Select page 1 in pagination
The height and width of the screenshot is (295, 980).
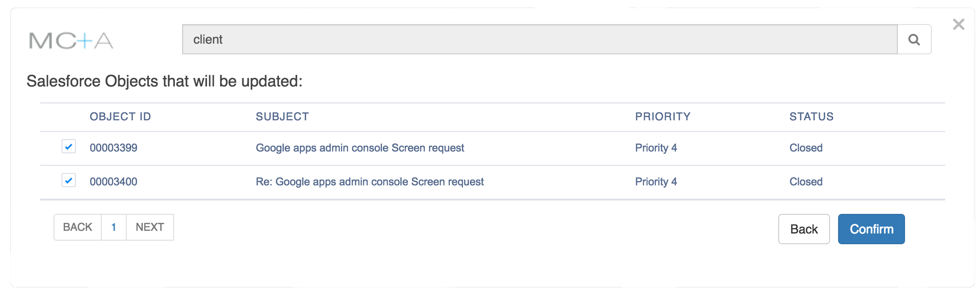pyautogui.click(x=114, y=227)
